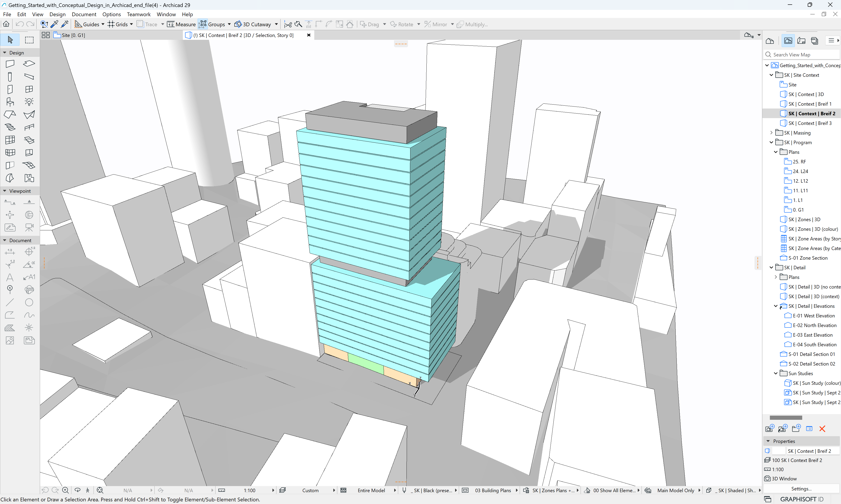Click the Zoom In magnifier in the bottom bar
The image size is (841, 504).
(65, 490)
